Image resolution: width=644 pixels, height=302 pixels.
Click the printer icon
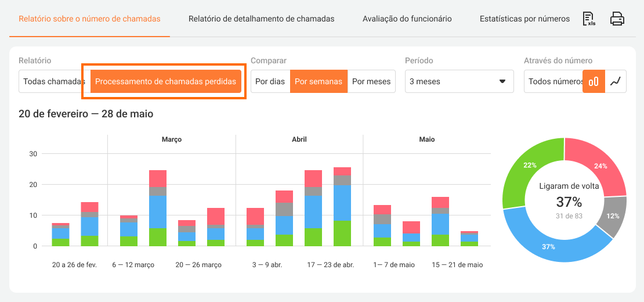click(x=617, y=19)
